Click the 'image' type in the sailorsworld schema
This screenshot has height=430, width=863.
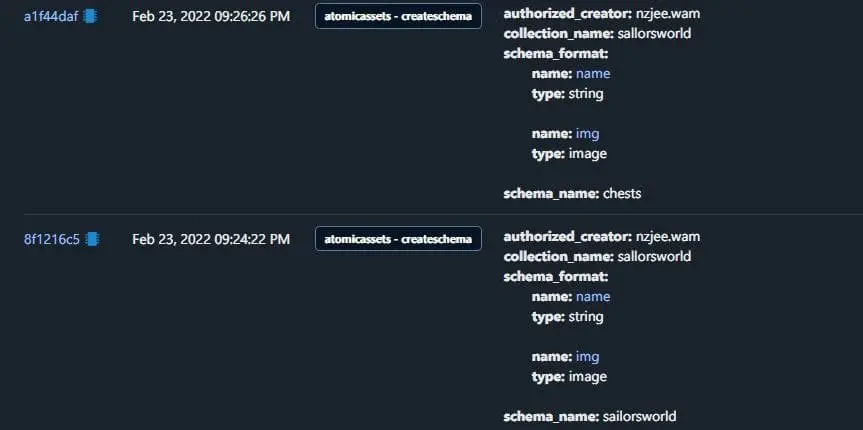click(588, 377)
